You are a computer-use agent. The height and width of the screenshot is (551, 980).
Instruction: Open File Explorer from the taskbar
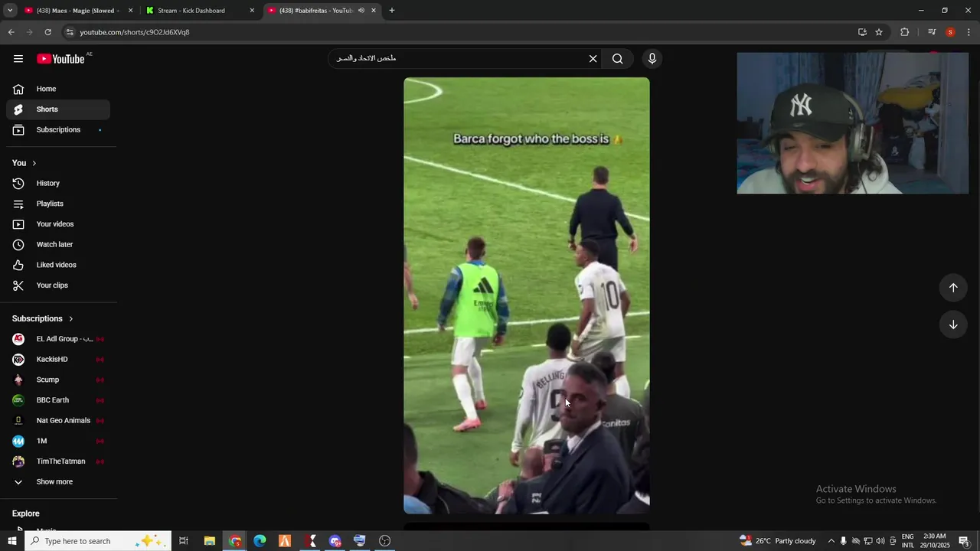[x=210, y=541]
